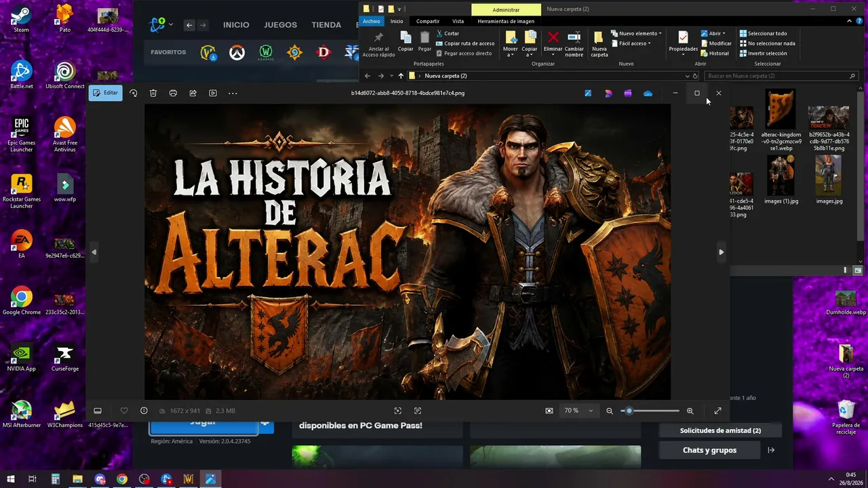The height and width of the screenshot is (488, 868).
Task: Show file info in Photos bottom bar
Action: click(144, 411)
